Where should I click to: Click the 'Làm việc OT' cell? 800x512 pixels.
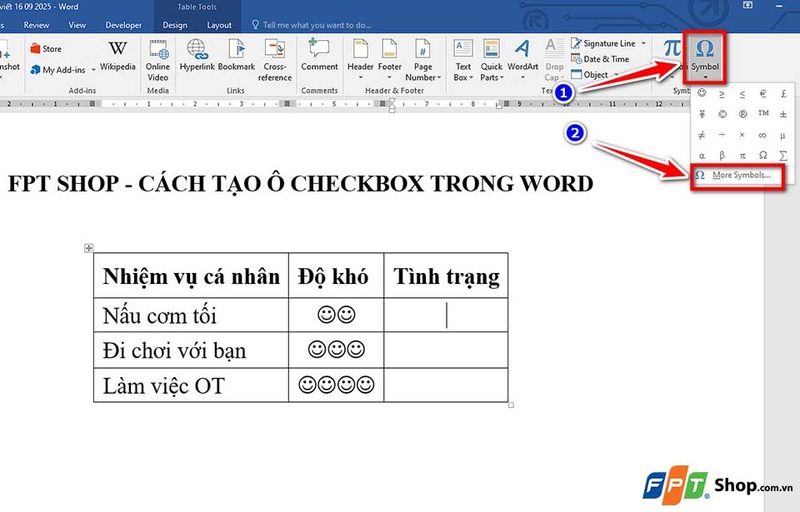pos(191,386)
